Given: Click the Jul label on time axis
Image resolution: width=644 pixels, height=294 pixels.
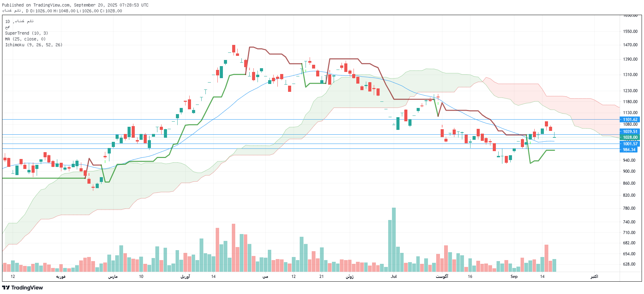Looking at the screenshot, I should tap(394, 277).
